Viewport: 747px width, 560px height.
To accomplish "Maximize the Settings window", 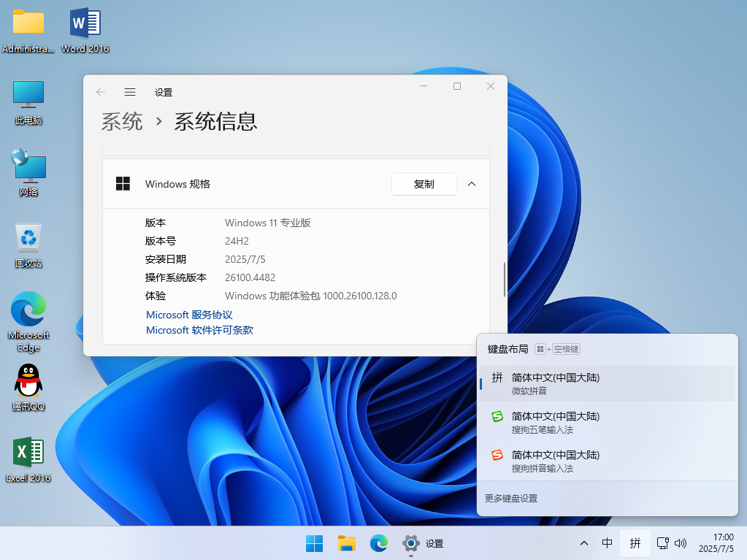I will [457, 86].
